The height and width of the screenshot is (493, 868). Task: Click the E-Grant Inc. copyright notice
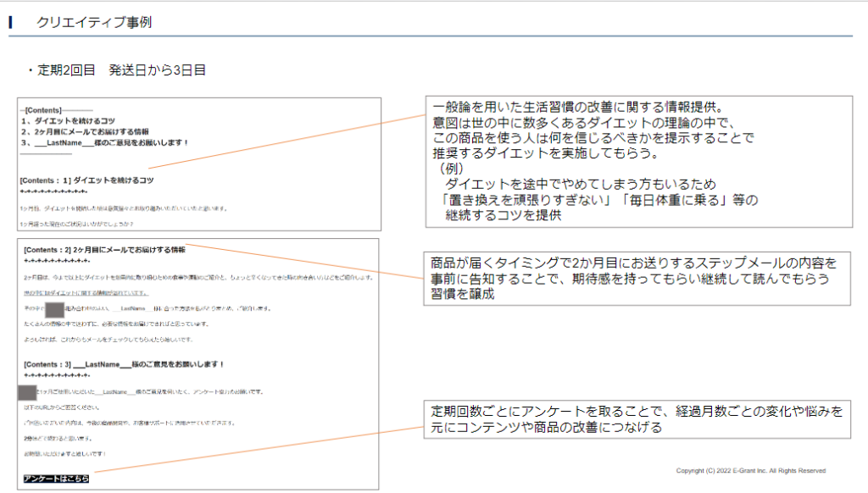pyautogui.click(x=750, y=471)
